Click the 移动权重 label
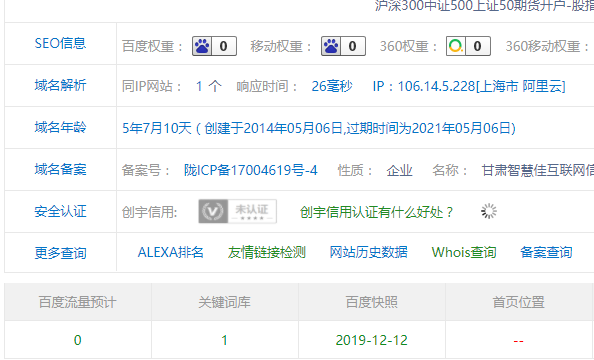Viewport: 594px width, 360px height. (281, 47)
